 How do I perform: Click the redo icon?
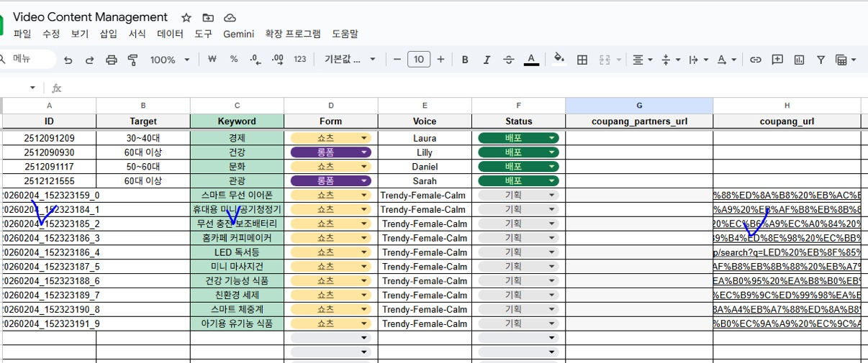pyautogui.click(x=90, y=60)
